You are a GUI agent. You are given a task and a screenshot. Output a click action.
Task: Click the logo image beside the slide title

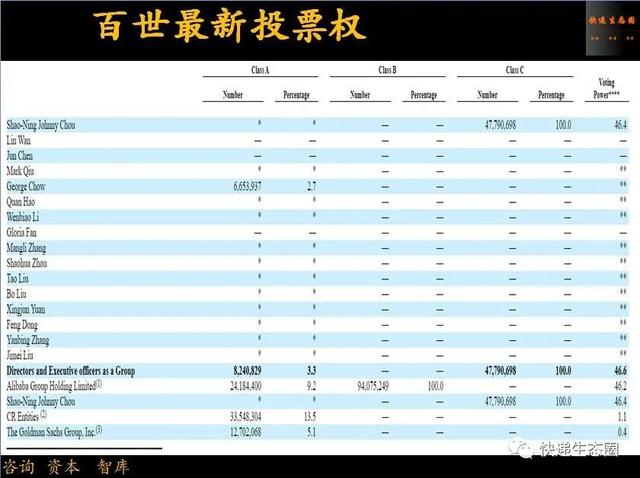[611, 28]
